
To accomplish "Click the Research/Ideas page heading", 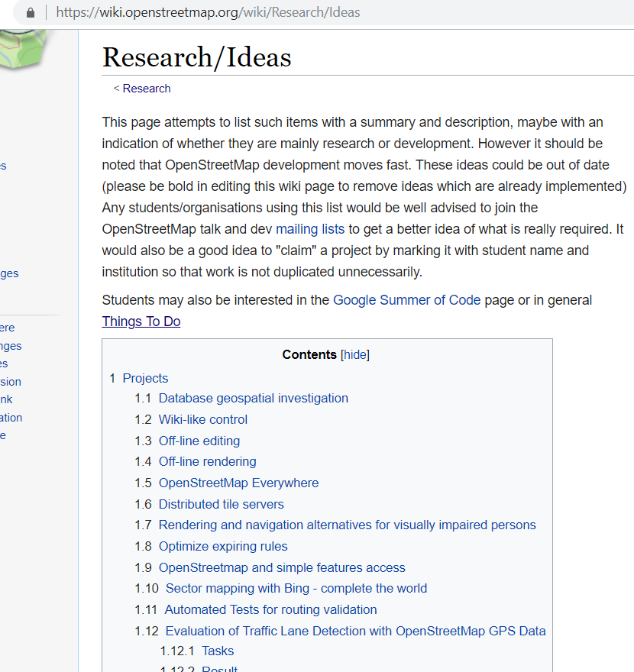I will coord(197,57).
